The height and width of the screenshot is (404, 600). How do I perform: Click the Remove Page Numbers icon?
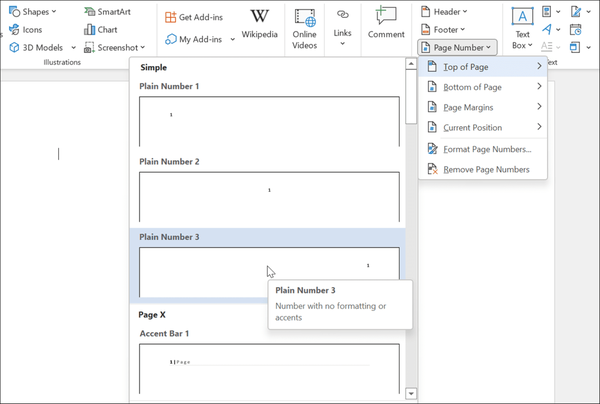point(432,169)
